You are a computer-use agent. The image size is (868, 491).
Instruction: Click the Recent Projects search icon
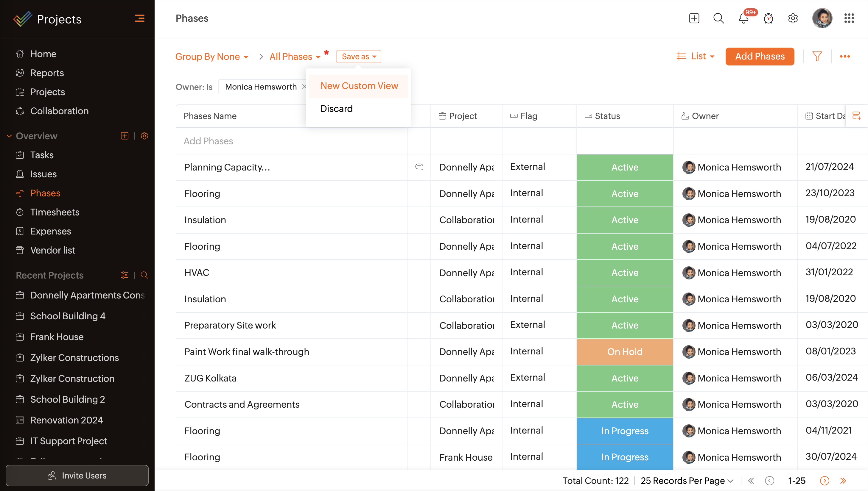pyautogui.click(x=144, y=275)
